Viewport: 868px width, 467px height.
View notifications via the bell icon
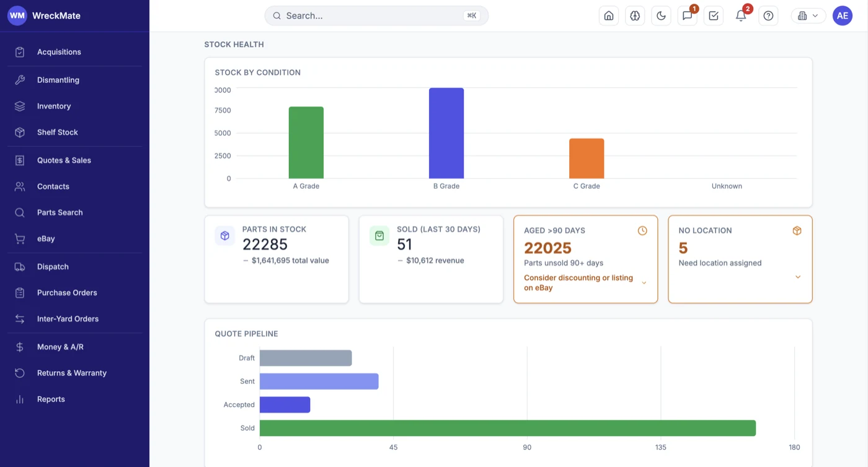pyautogui.click(x=741, y=16)
